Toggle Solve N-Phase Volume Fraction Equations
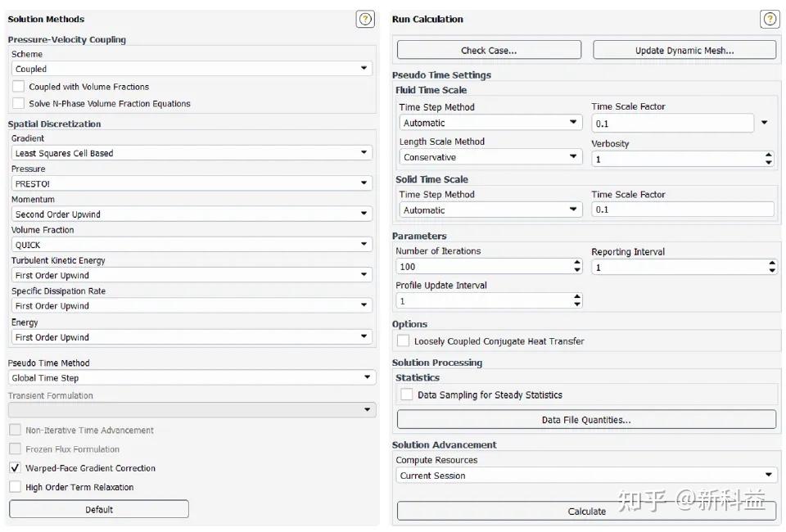Screen dimensions: 786x532 click(19, 104)
